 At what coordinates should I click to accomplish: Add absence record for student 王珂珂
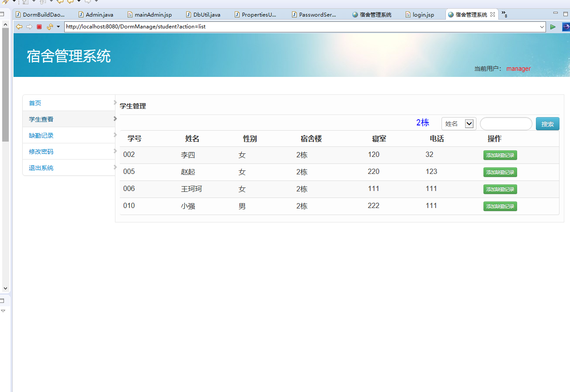[500, 189]
